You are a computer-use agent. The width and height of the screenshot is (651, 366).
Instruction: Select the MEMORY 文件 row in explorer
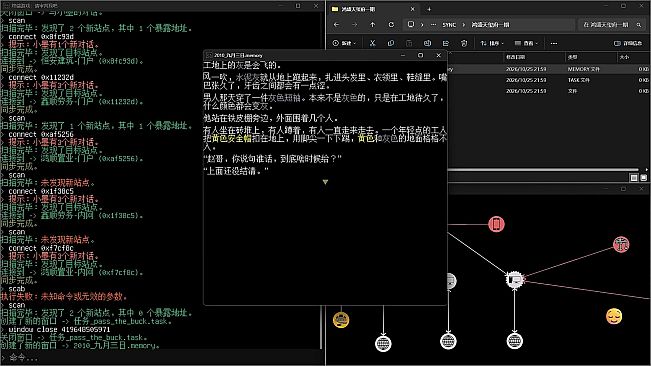(548, 69)
